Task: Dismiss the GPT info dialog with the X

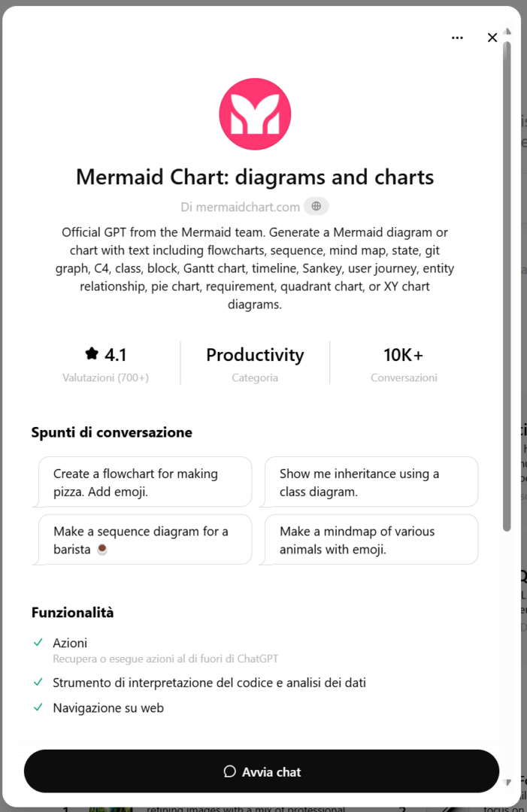Action: pyautogui.click(x=492, y=37)
